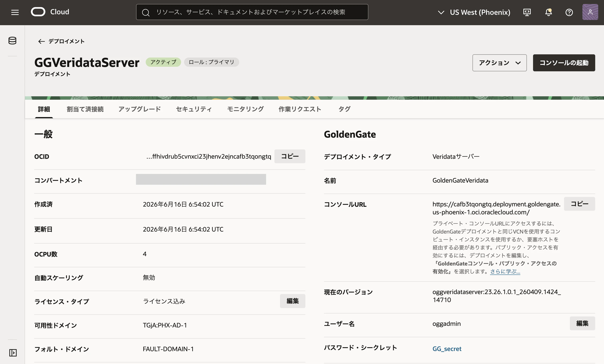Click the GGVeridataServer page title
This screenshot has width=604, height=364.
point(87,63)
